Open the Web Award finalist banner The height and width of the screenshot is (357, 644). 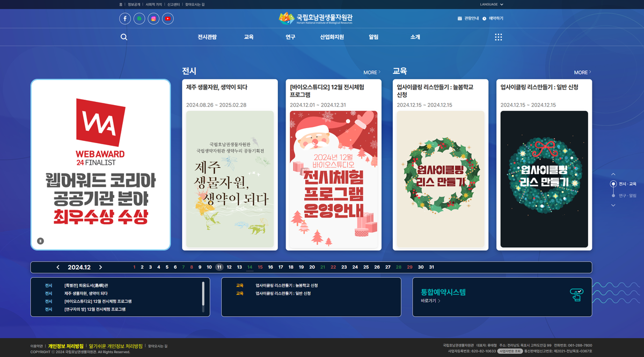point(100,165)
